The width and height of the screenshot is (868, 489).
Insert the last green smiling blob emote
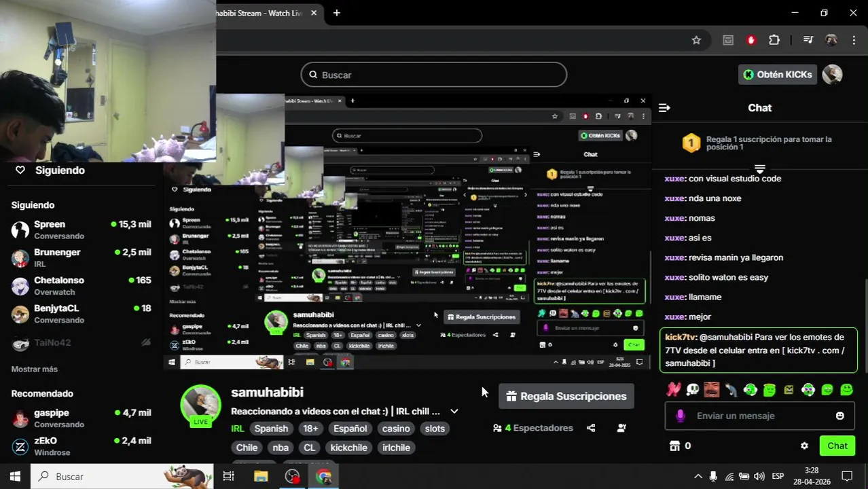846,389
